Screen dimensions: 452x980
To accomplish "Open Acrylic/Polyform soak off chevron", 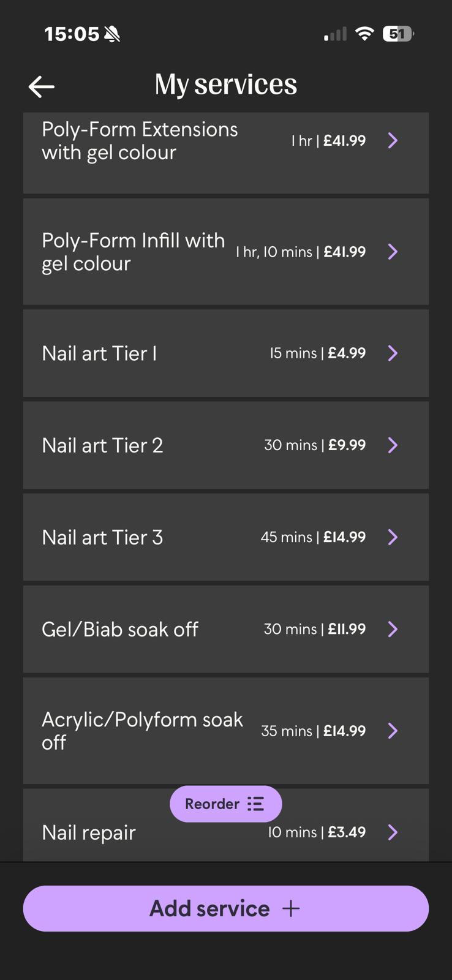I will point(393,731).
